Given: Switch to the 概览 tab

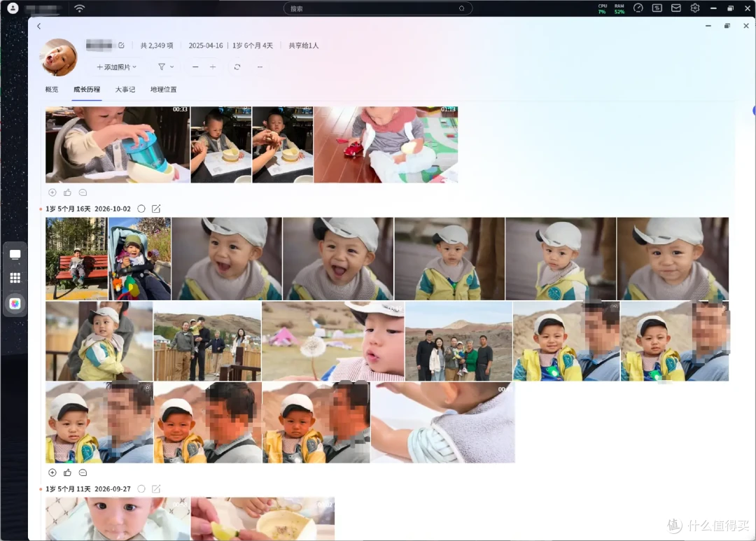Looking at the screenshot, I should (52, 89).
